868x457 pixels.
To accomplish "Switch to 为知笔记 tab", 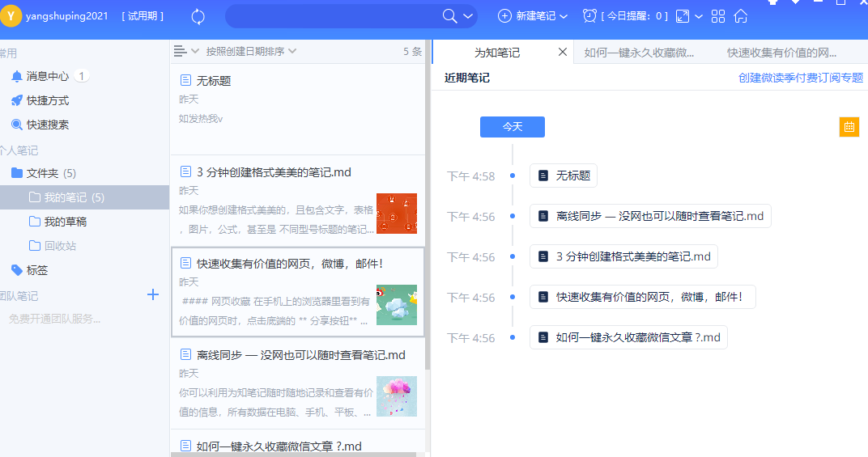I will coord(496,53).
